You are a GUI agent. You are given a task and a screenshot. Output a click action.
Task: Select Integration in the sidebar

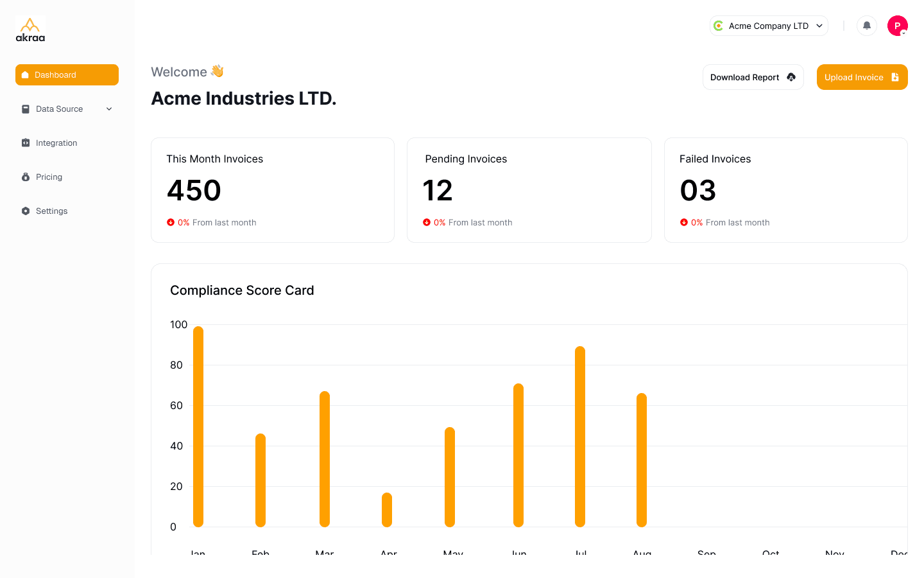[56, 143]
